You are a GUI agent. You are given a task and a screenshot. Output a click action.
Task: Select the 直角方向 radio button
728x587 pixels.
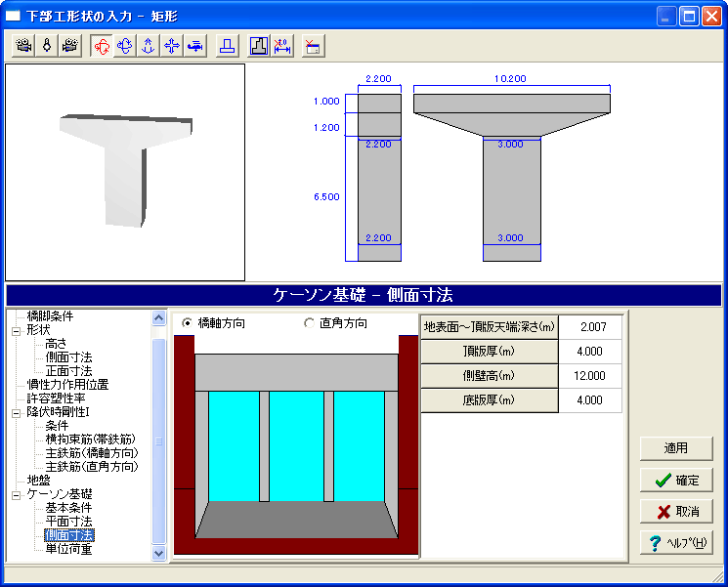(x=309, y=323)
